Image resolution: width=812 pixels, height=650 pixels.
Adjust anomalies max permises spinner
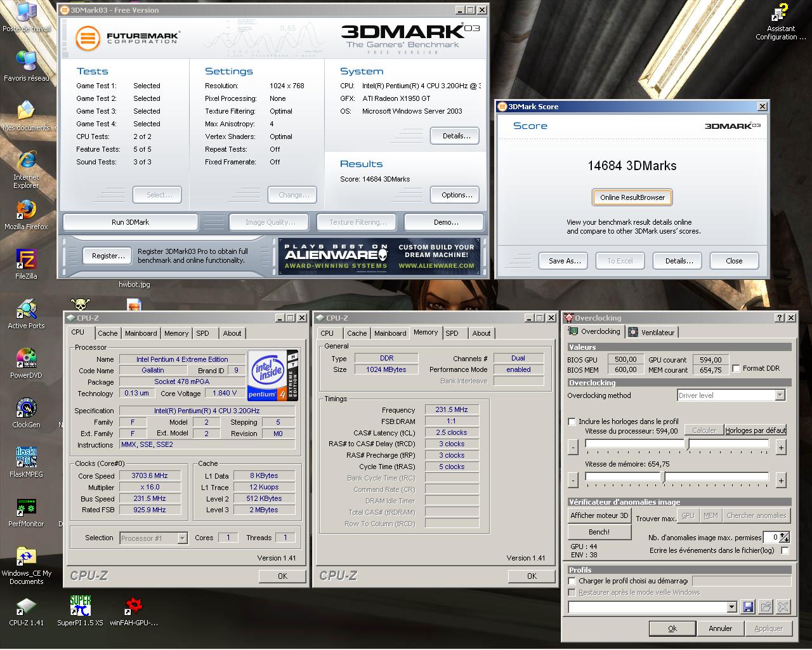tap(785, 537)
